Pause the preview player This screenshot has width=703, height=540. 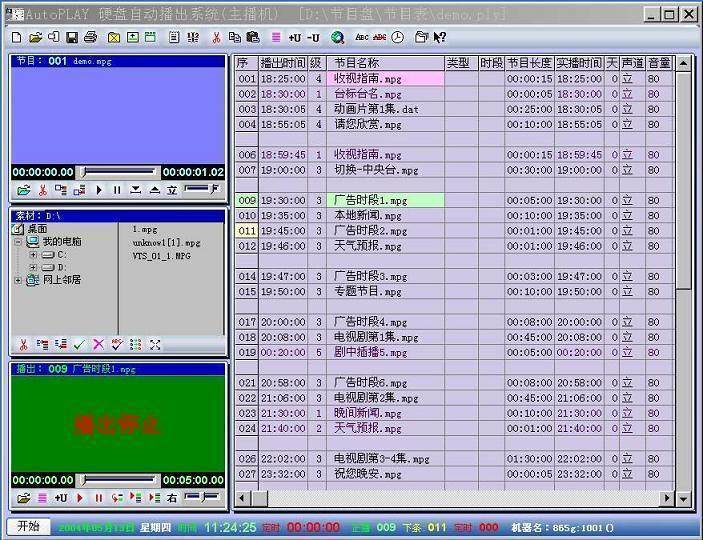pos(117,190)
